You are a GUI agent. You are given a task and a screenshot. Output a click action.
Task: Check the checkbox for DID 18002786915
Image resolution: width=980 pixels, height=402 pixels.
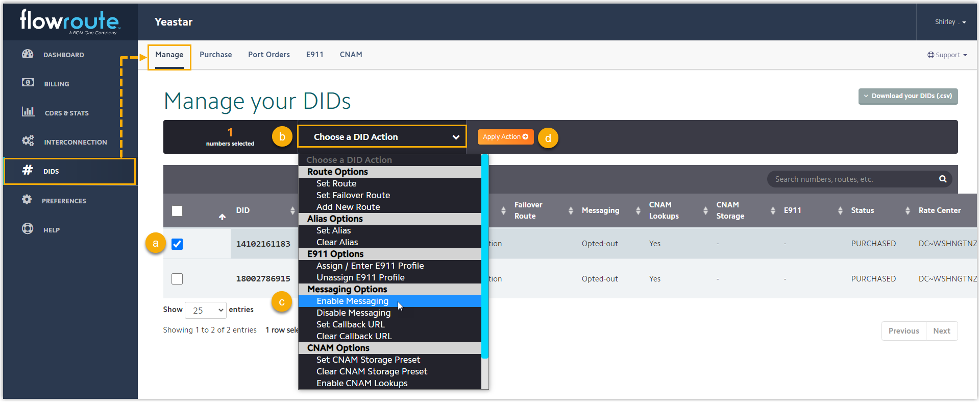[177, 279]
